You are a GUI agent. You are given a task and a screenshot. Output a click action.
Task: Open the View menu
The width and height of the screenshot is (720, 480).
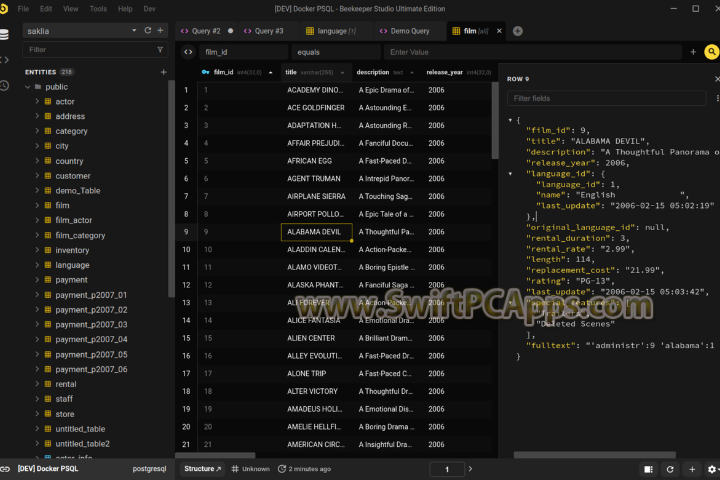click(x=70, y=9)
